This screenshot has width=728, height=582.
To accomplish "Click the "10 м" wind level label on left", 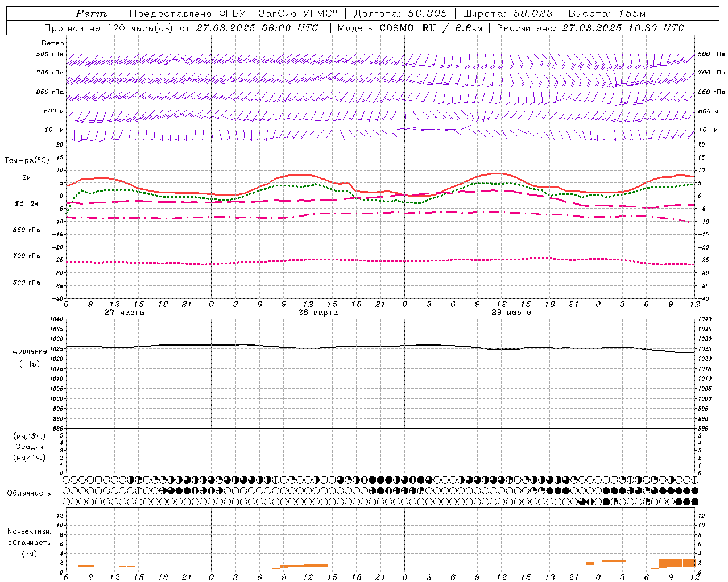I will click(x=55, y=130).
